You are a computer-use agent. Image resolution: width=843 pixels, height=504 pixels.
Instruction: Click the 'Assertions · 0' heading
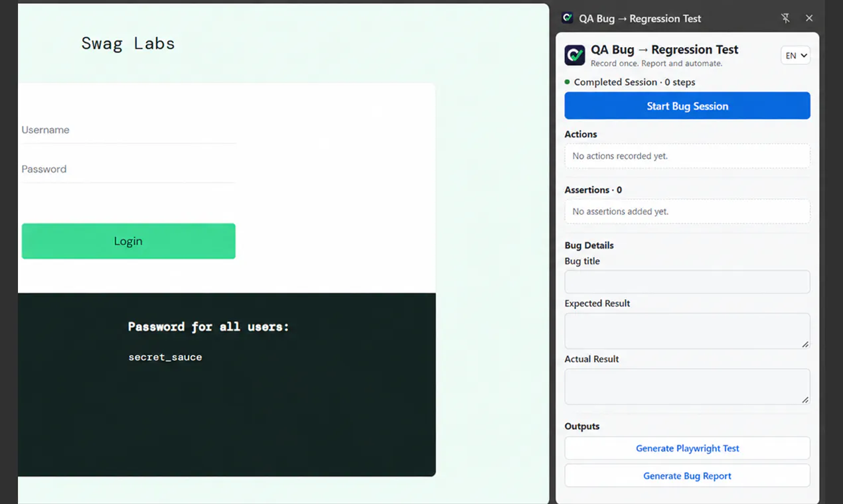[593, 190]
